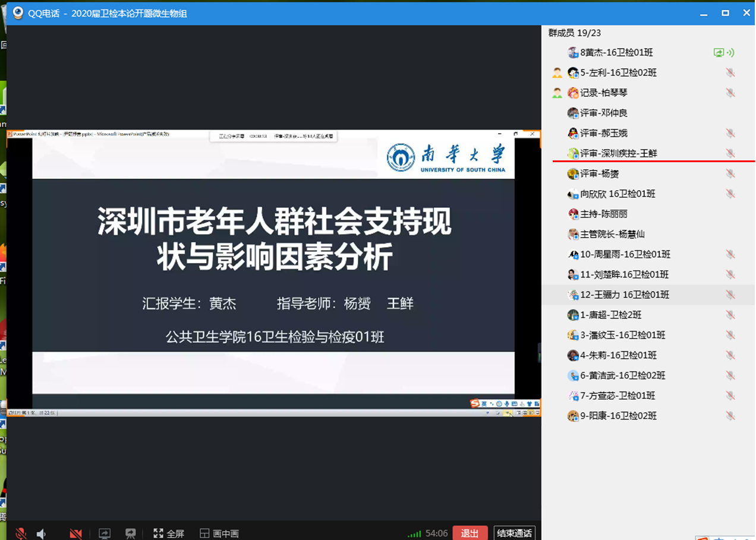Viewport: 756px width, 540px height.
Task: Turn on the disabled camera
Action: point(75,533)
